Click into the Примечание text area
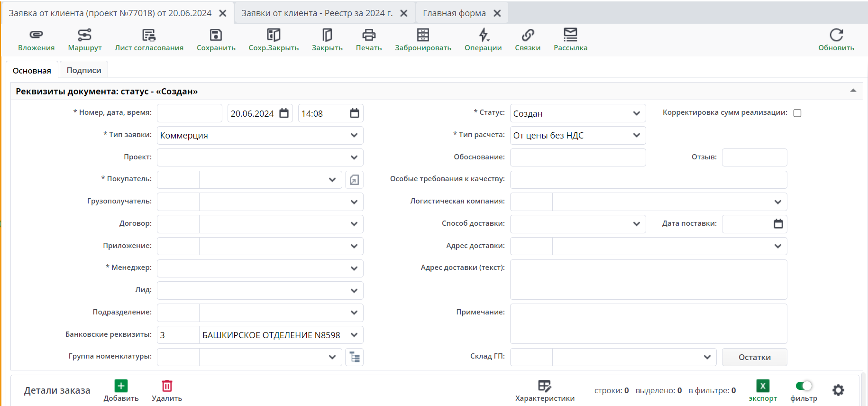Image resolution: width=868 pixels, height=406 pixels. point(648,323)
